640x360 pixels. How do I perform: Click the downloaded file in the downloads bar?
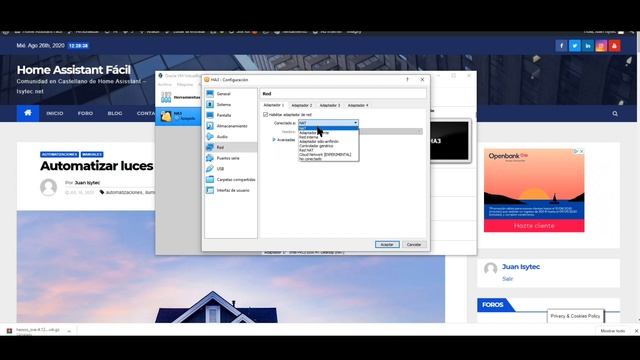click(x=37, y=331)
